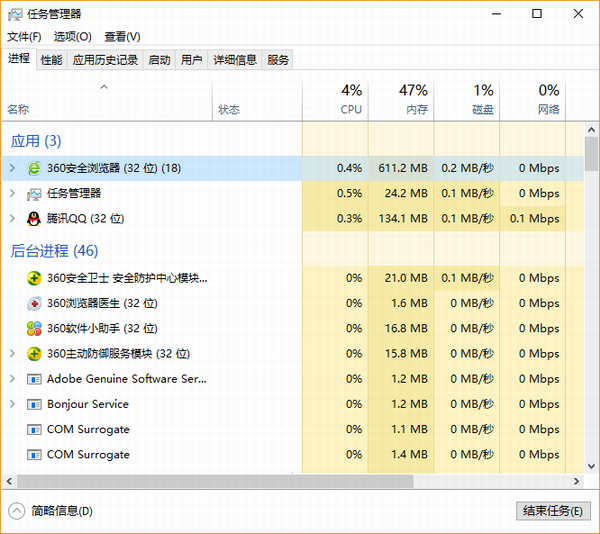This screenshot has width=600, height=534.
Task: Click the 360软件小助手 colorful icon
Action: (34, 329)
